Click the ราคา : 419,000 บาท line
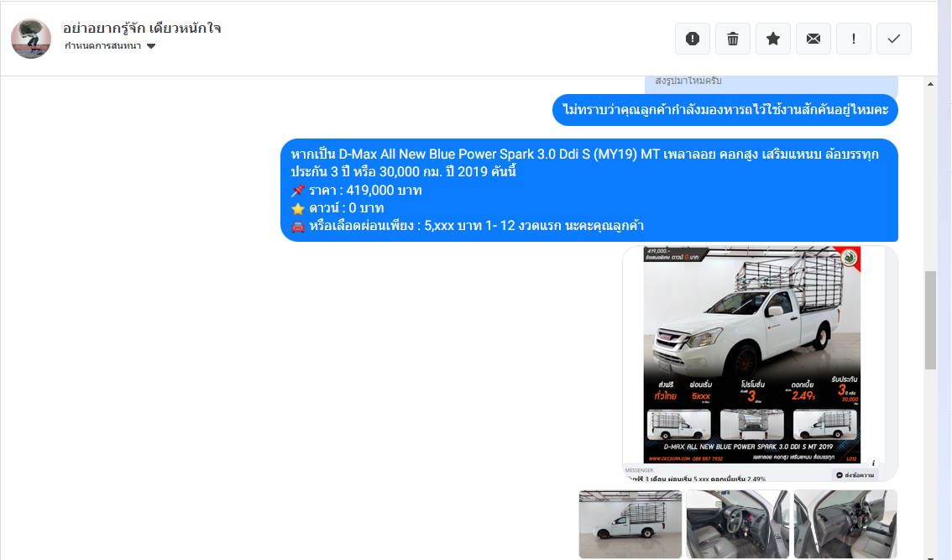 coord(357,190)
